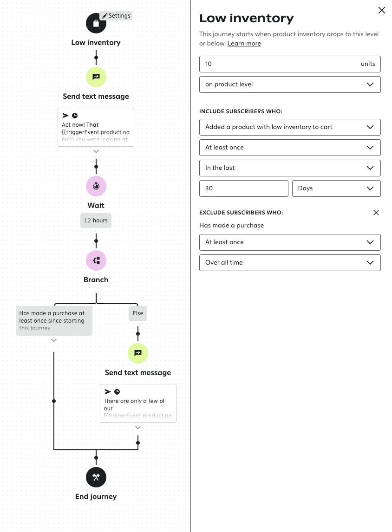Image resolution: width=392 pixels, height=532 pixels.
Task: Expand the 'In the last' condition dropdown
Action: (x=290, y=168)
